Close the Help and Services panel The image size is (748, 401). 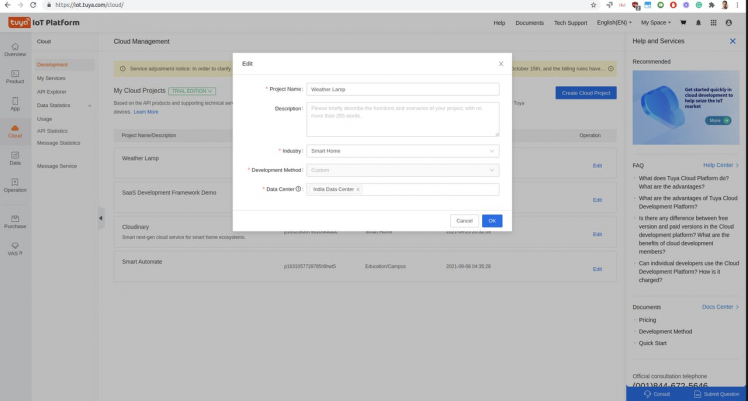pyautogui.click(x=732, y=41)
